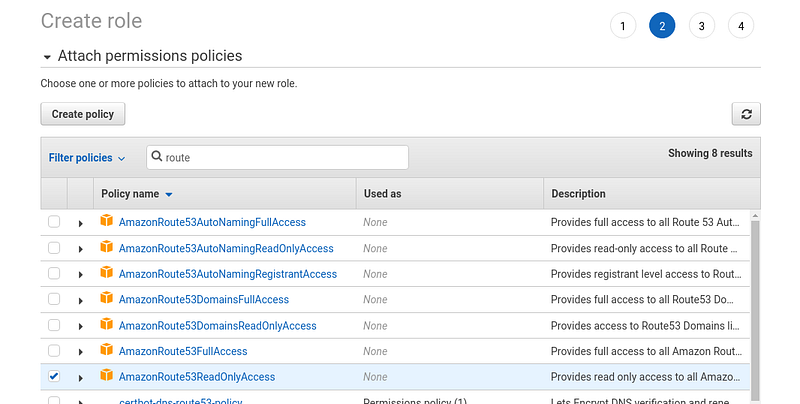800x404 pixels.
Task: Collapse the Attach permissions policies section
Action: click(47, 57)
